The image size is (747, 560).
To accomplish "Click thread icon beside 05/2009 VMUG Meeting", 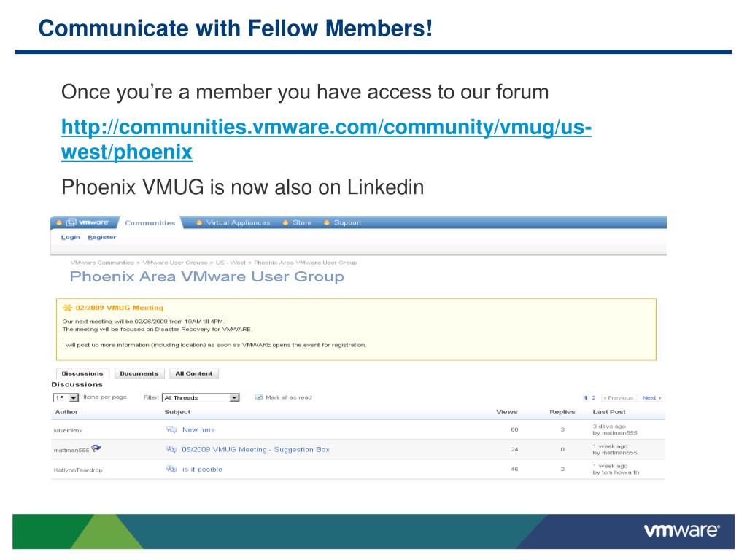I will click(x=171, y=449).
